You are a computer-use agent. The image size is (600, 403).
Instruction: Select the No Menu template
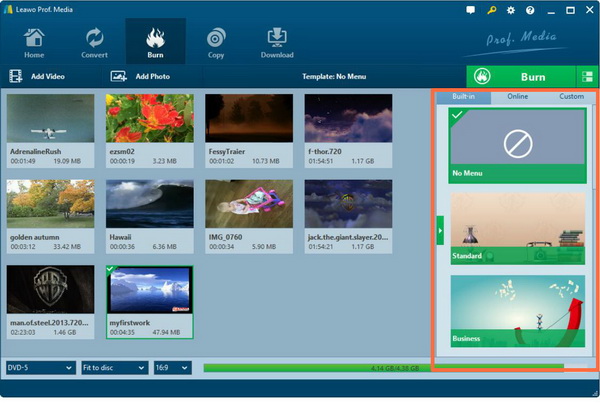(517, 146)
